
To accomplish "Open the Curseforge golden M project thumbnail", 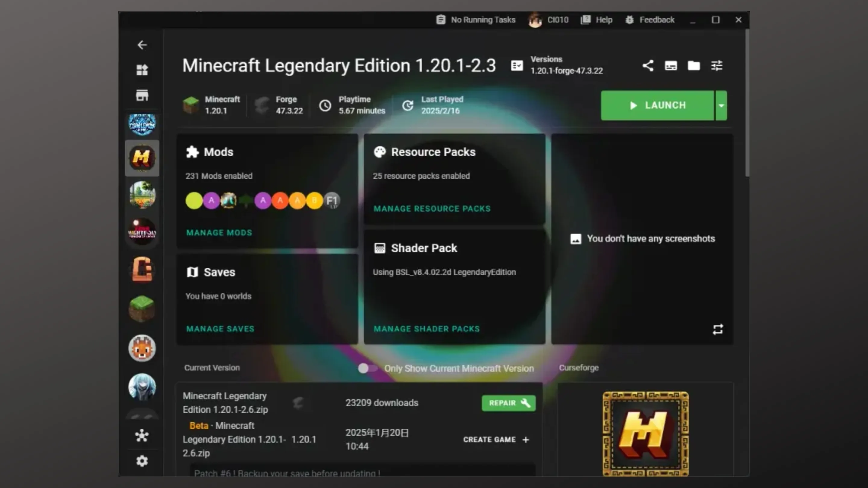I will coord(646,434).
